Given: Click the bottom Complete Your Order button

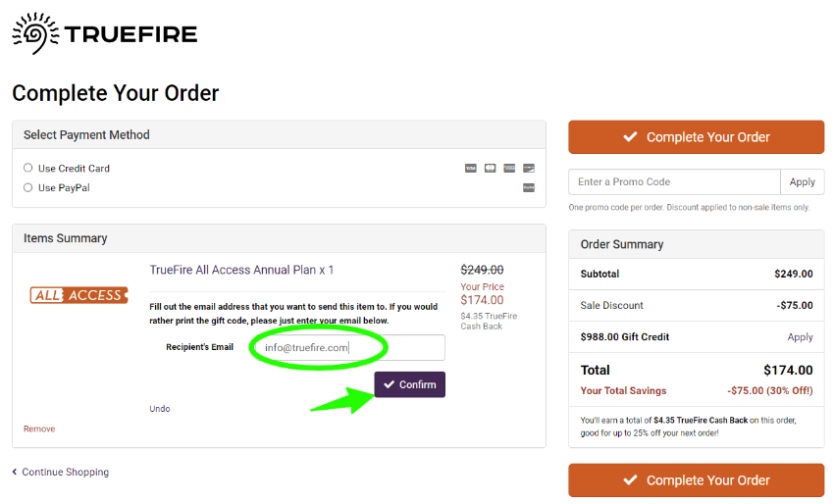Looking at the screenshot, I should coord(697,480).
